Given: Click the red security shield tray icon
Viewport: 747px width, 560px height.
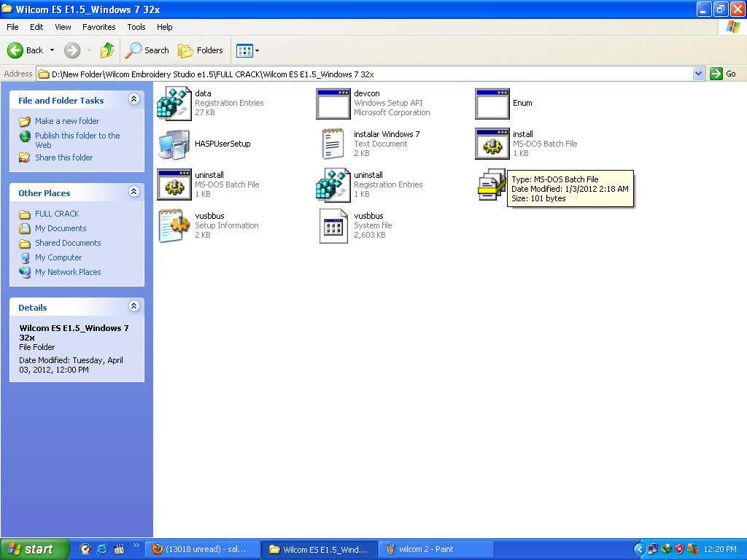Looking at the screenshot, I should click(x=679, y=550).
